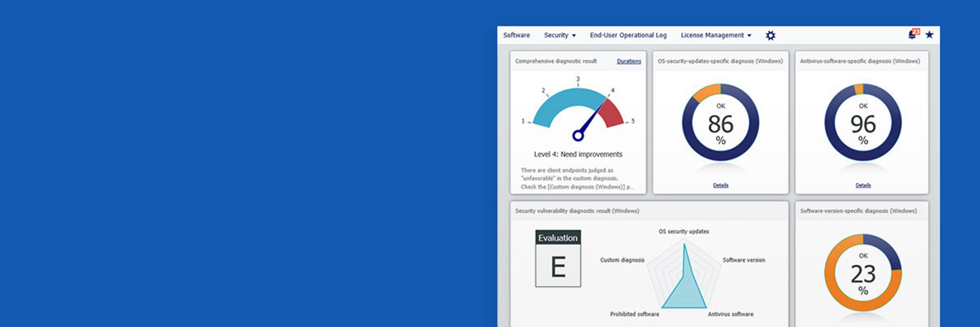Screen dimensions: 980x327
Task: Click "OS-security-updates-specific diagnosis (Windows)" title
Action: coord(720,61)
